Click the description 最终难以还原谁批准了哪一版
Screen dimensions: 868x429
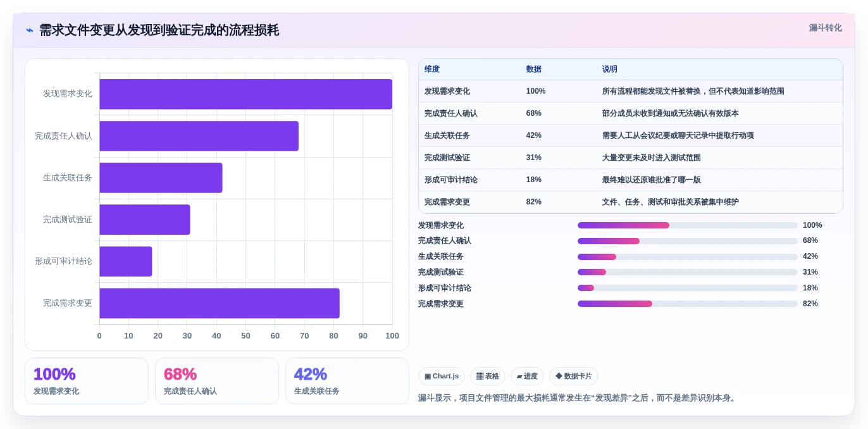pyautogui.click(x=652, y=180)
